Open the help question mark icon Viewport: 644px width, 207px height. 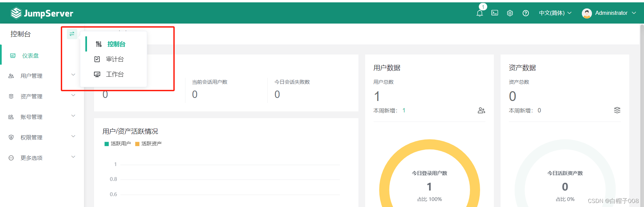click(526, 13)
